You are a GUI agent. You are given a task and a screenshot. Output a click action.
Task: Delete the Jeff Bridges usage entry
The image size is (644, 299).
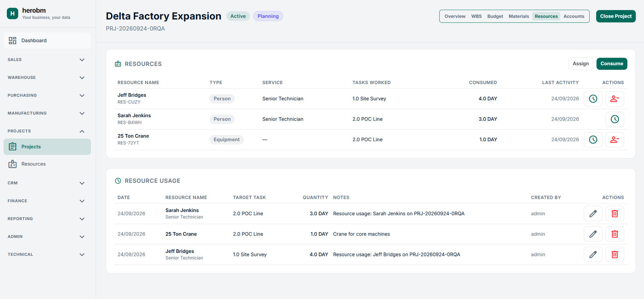pyautogui.click(x=615, y=254)
